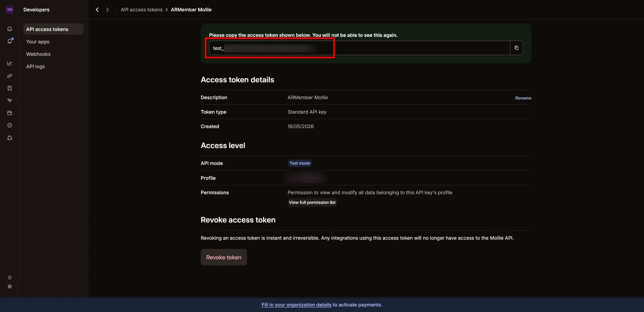Open the wallet icon in sidebar
The height and width of the screenshot is (312, 644).
pyautogui.click(x=10, y=113)
